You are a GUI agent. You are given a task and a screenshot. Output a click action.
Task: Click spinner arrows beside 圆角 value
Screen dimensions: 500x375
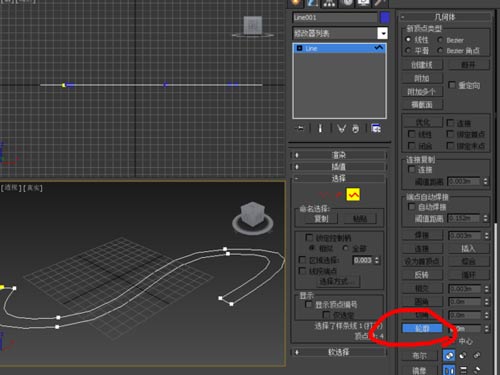point(486,302)
